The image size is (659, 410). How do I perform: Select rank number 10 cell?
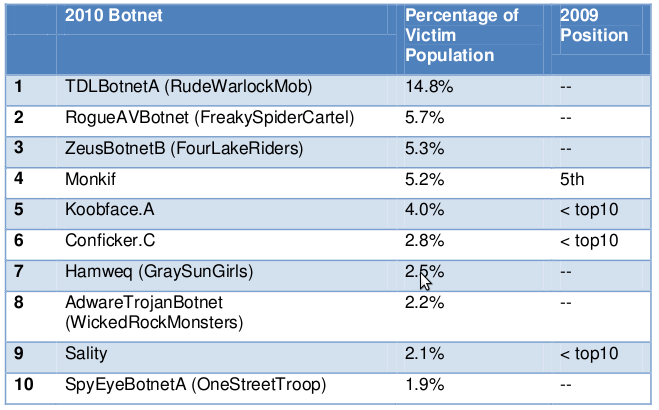coord(24,385)
